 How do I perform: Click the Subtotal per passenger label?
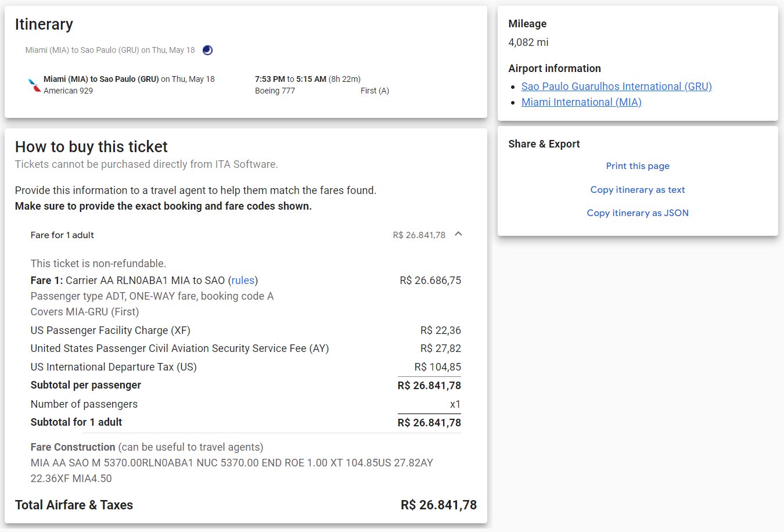(85, 385)
